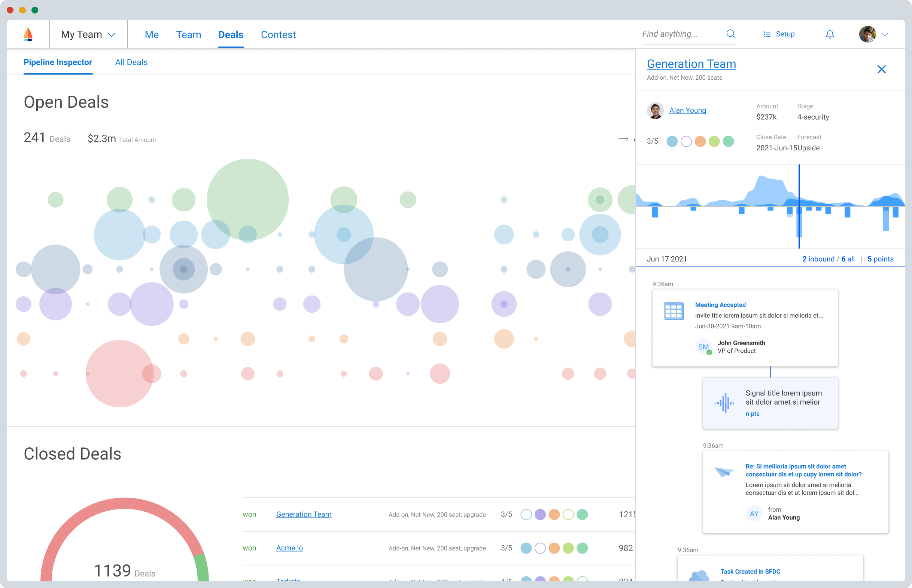Close the Generation Team side panel
This screenshot has height=588, width=912.
(x=881, y=70)
